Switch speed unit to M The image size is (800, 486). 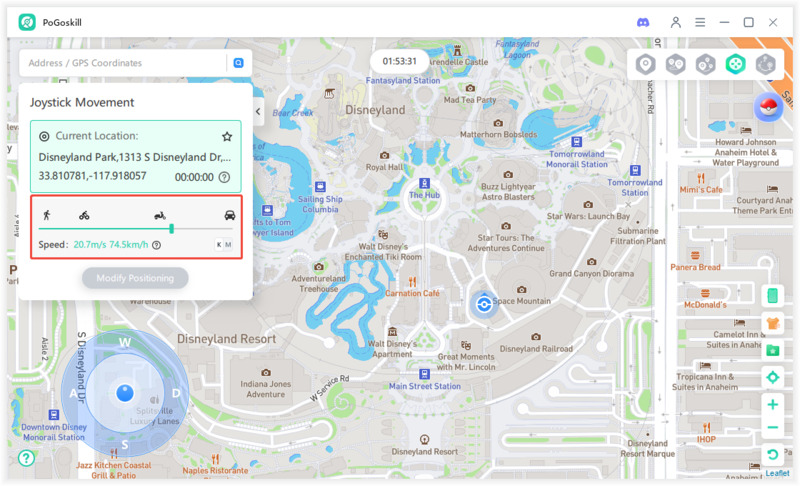coord(228,245)
